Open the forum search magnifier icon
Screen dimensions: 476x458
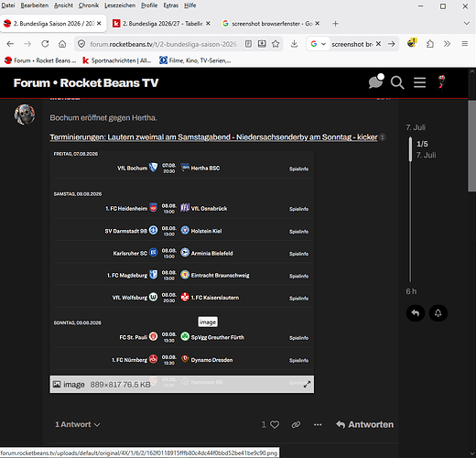(397, 82)
